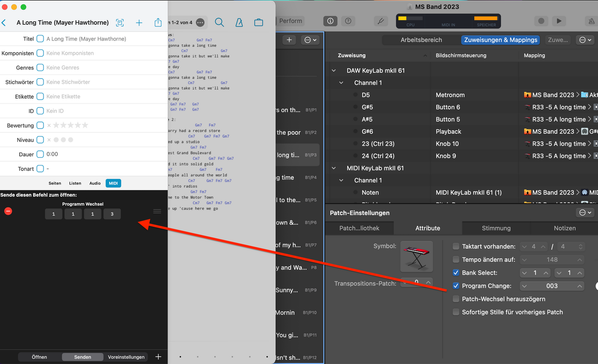The height and width of the screenshot is (364, 598).
Task: Tick the Komponisten checkbox
Action: [x=40, y=53]
